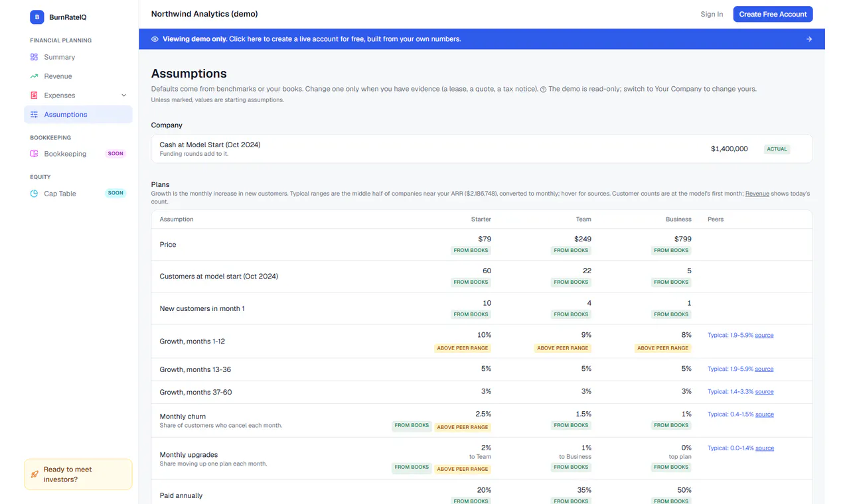Open the Ready to meet investors card

click(x=78, y=475)
